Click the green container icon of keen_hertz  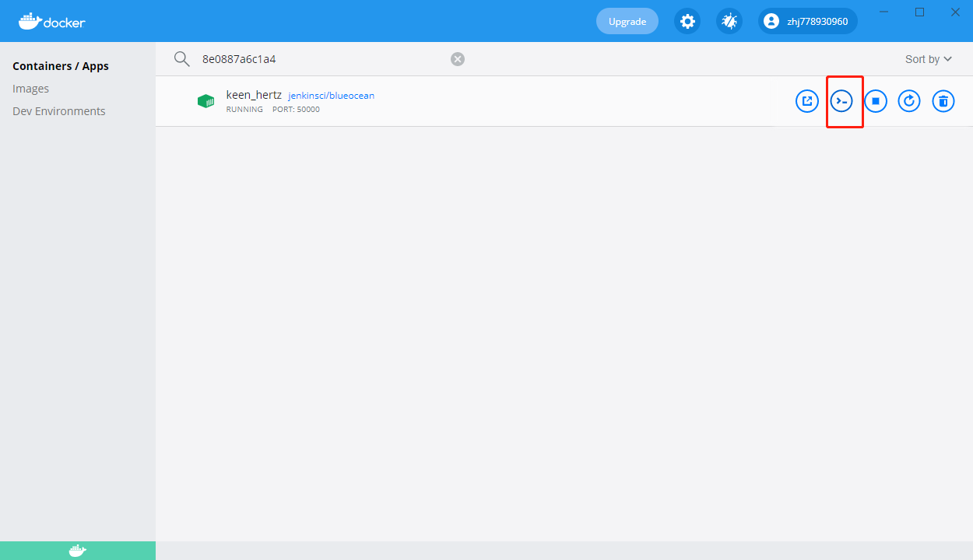205,101
